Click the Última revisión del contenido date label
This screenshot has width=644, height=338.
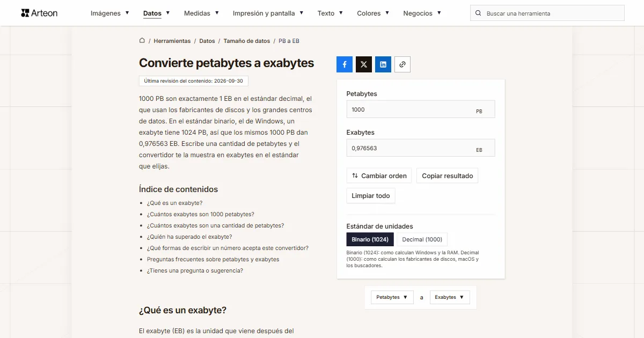point(193,81)
